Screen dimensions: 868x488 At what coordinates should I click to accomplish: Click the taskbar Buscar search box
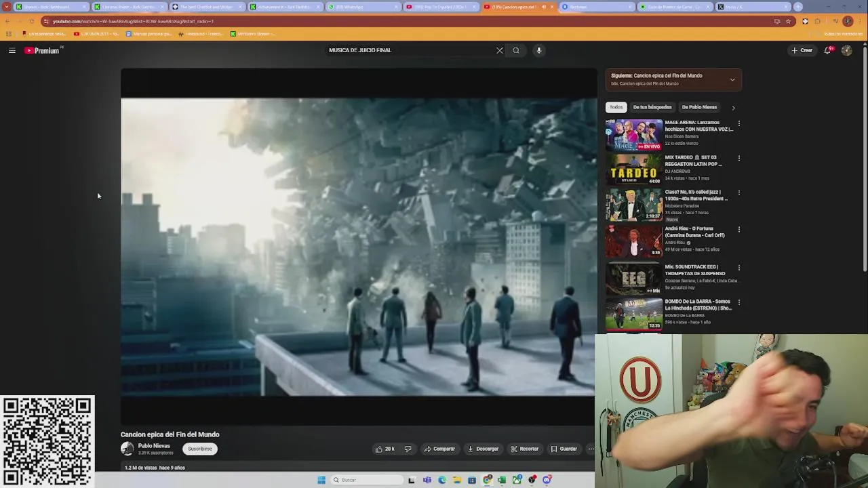point(366,480)
